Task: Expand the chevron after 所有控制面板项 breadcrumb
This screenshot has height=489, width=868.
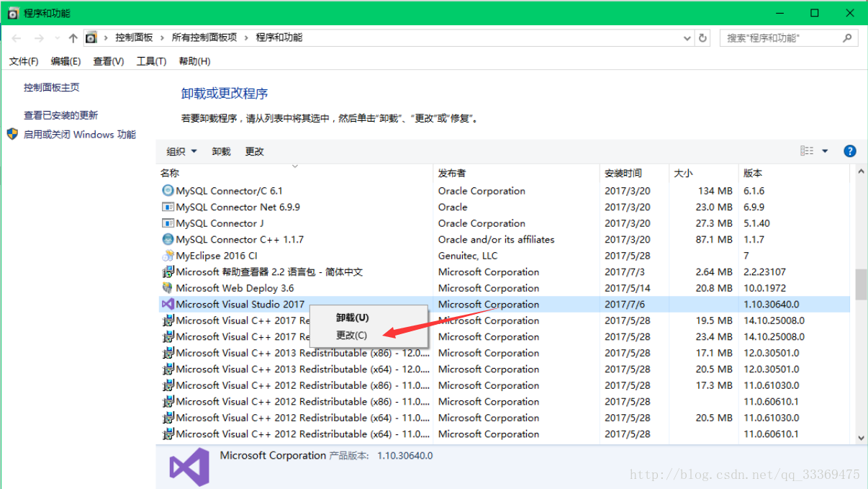Action: (246, 37)
